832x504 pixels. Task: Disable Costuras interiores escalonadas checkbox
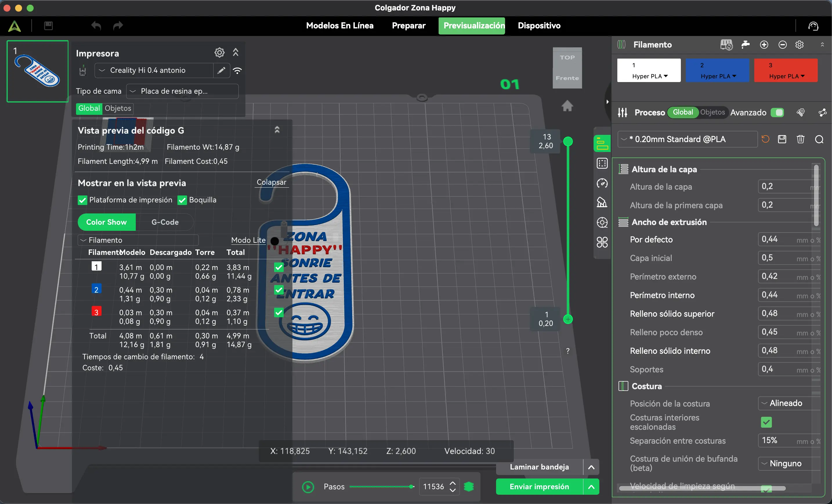(x=766, y=422)
